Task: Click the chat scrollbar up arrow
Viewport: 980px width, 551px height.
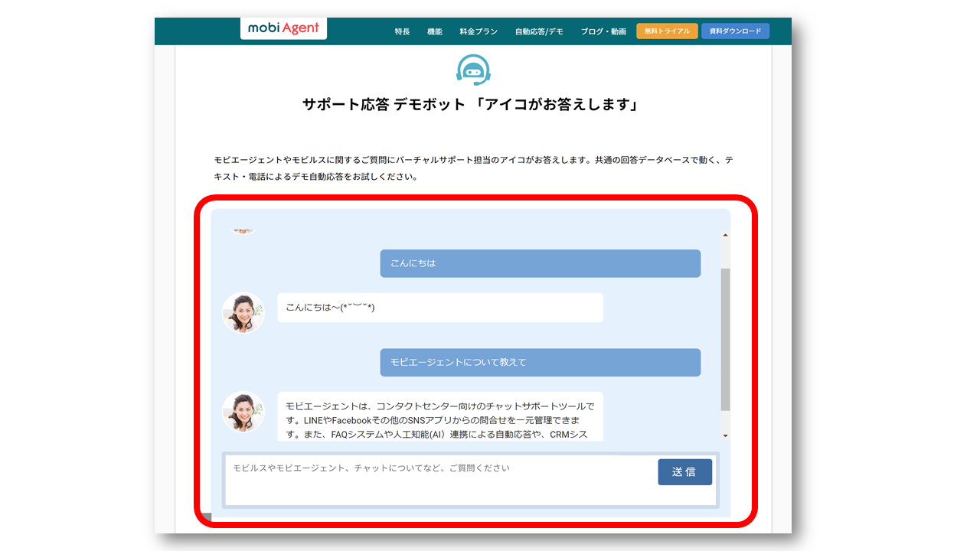Action: [725, 236]
